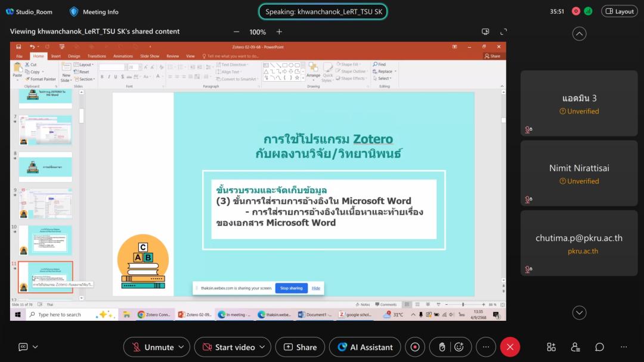This screenshot has width=644, height=362.
Task: Change view using the Layout button
Action: 619,11
